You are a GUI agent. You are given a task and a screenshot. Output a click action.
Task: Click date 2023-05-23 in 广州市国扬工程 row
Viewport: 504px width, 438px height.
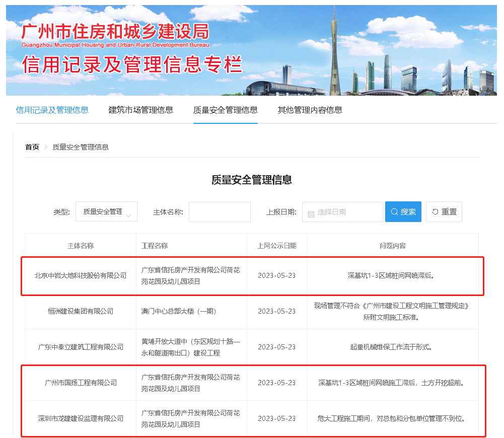coord(277,383)
